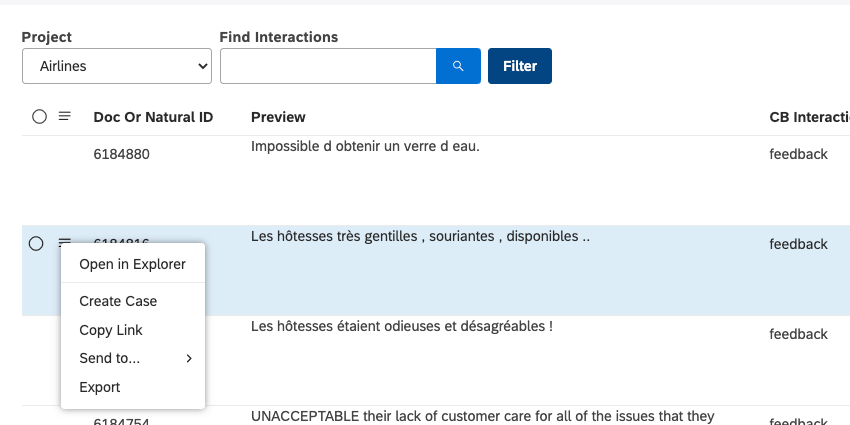Expand the Send to... submenu arrow
This screenshot has width=850, height=425.
[x=189, y=358]
